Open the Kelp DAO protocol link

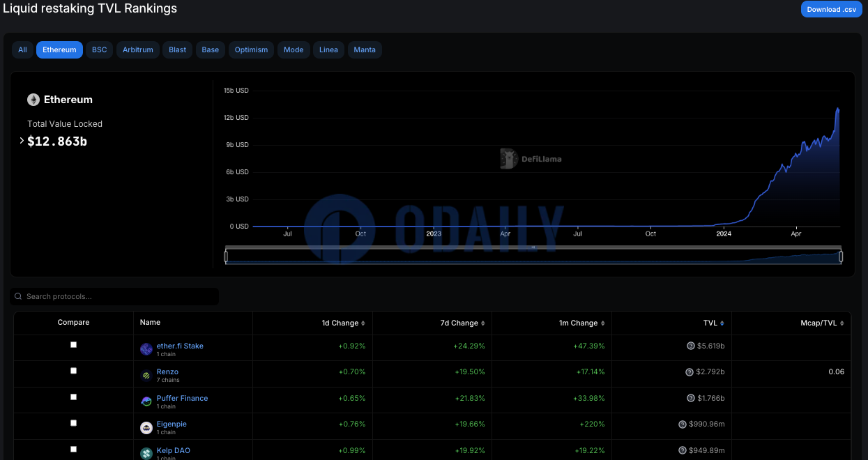tap(174, 450)
